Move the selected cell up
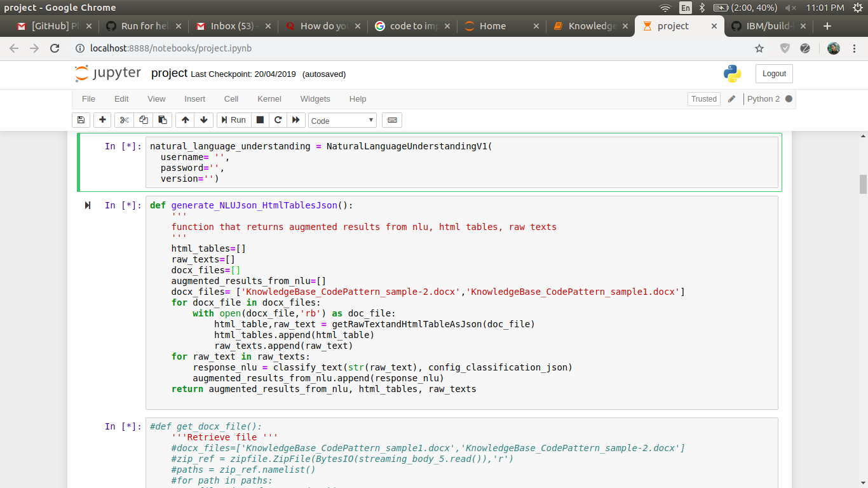This screenshot has height=488, width=868. tap(184, 120)
